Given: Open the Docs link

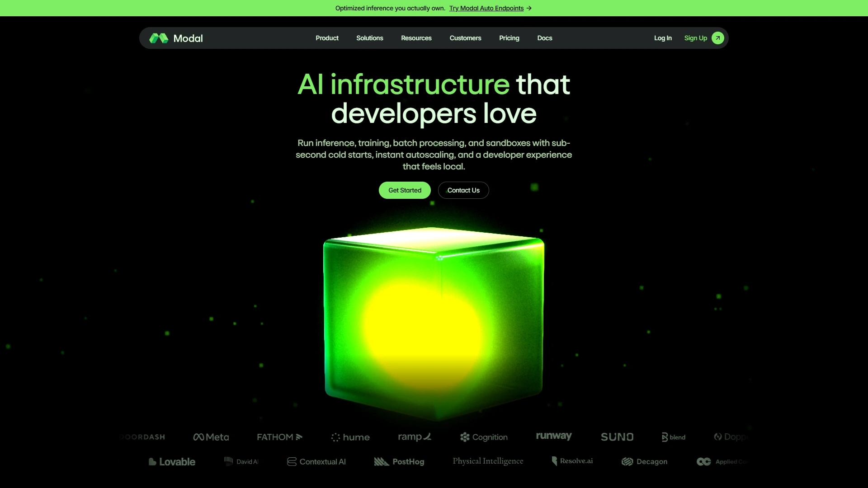Looking at the screenshot, I should (544, 38).
